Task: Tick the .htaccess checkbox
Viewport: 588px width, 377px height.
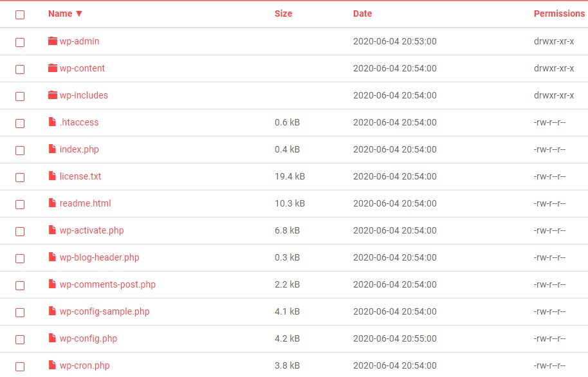Action: (20, 124)
